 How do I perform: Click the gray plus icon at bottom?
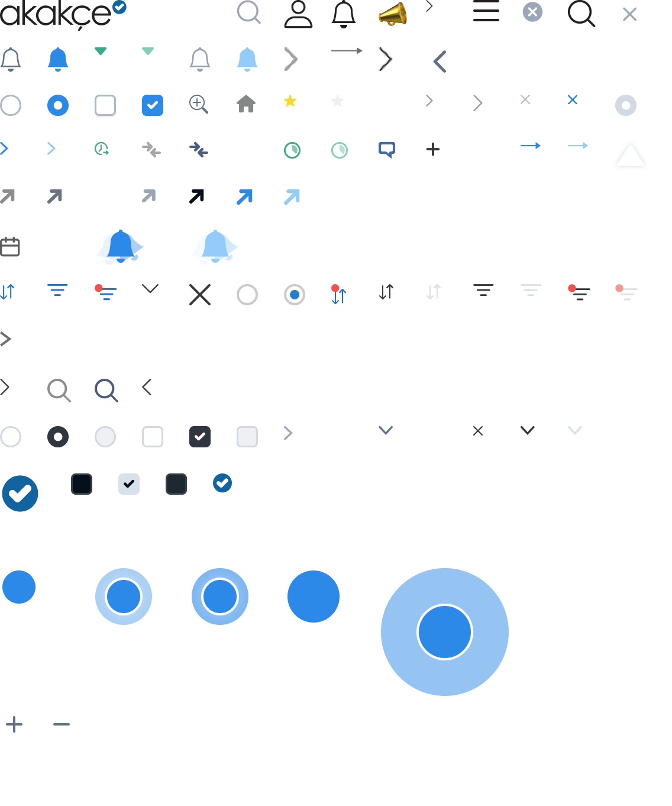click(x=14, y=724)
